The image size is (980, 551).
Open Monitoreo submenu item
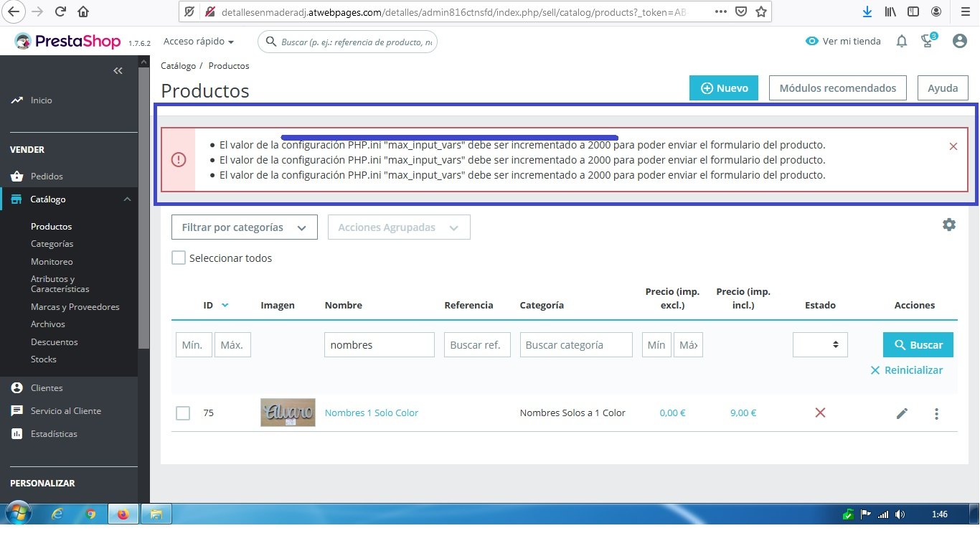[52, 262]
